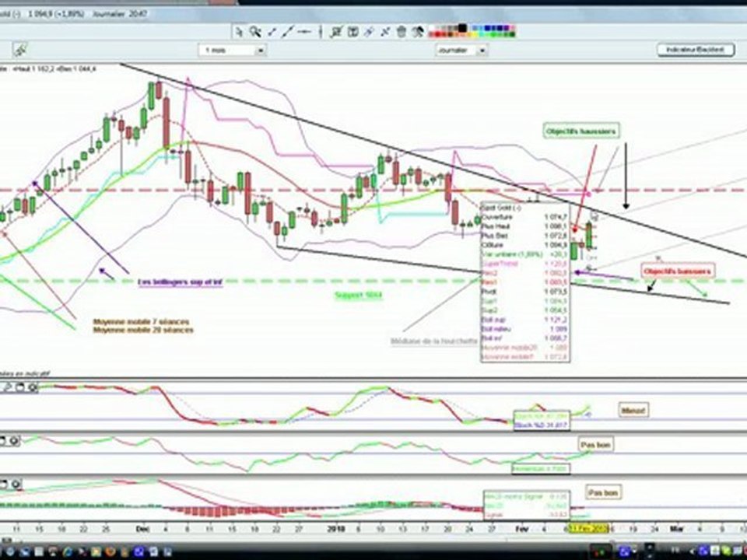Pick the yellow color swatch
The height and width of the screenshot is (560, 747).
coord(474,35)
